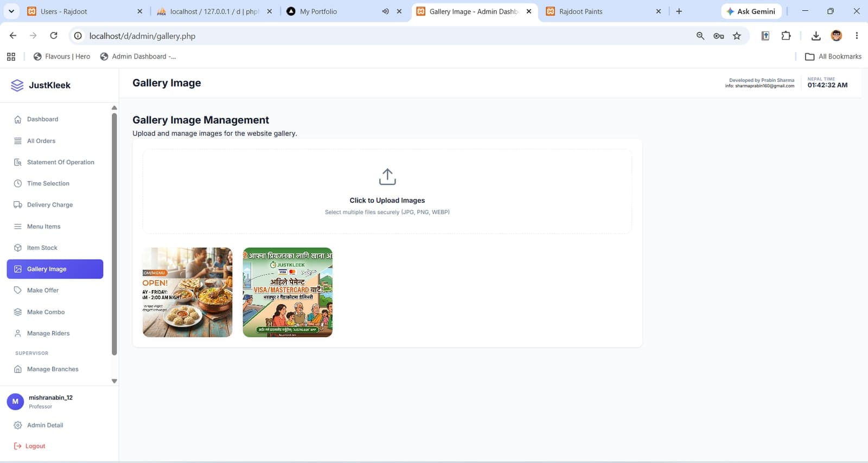Open the food menu gallery thumbnail
The width and height of the screenshot is (868, 463).
(x=187, y=292)
